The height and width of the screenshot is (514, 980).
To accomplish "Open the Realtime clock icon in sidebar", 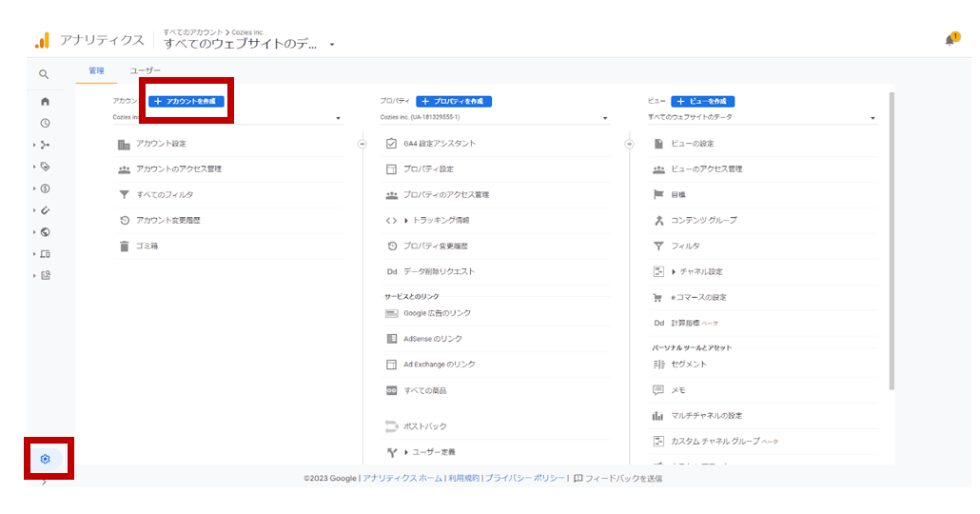I will [x=45, y=123].
